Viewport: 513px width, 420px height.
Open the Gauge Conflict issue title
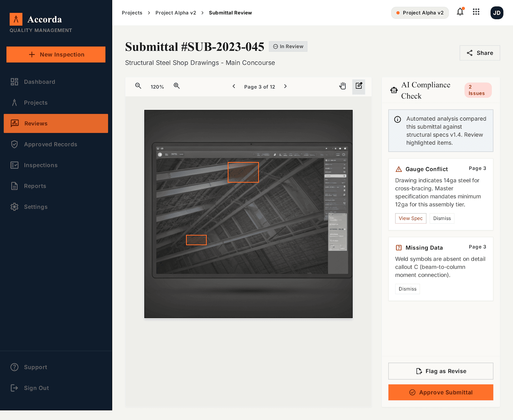point(426,169)
